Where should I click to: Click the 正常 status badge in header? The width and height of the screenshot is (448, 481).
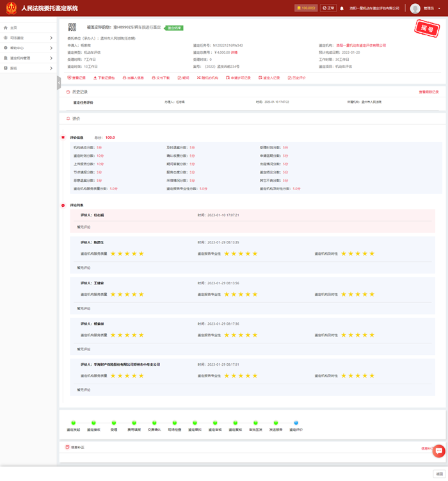[x=328, y=8]
